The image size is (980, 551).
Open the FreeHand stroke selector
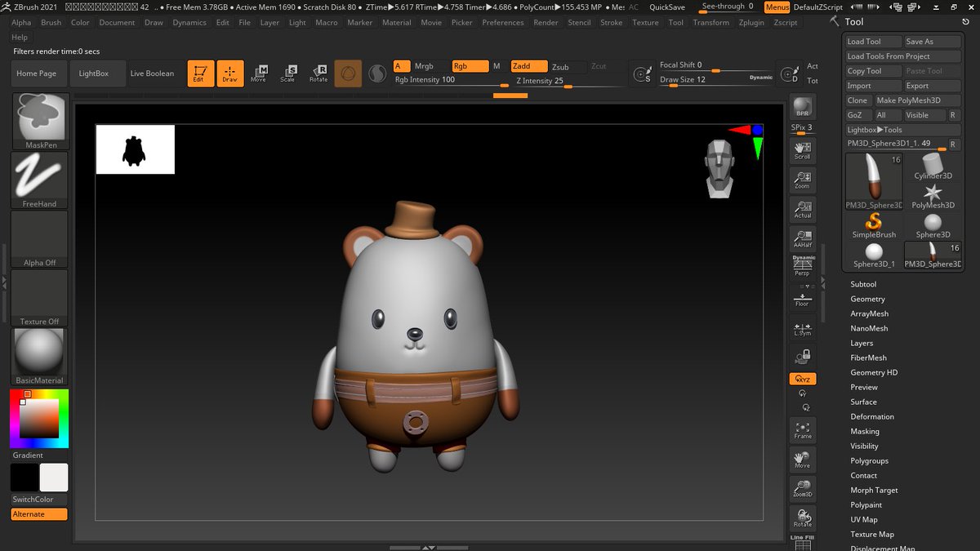click(x=38, y=180)
